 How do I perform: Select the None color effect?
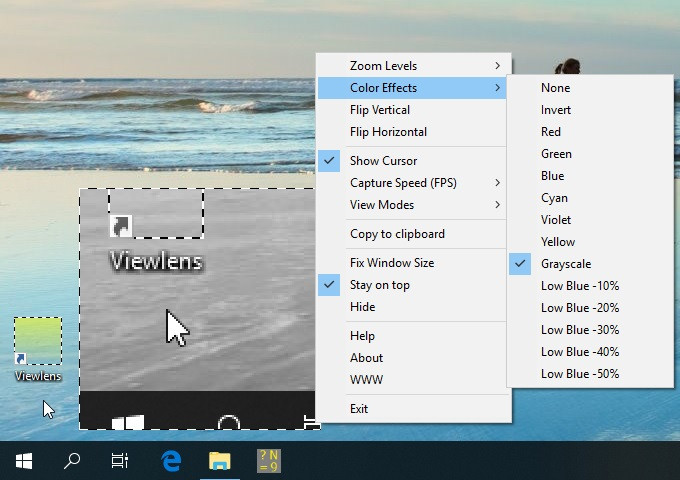click(590, 88)
